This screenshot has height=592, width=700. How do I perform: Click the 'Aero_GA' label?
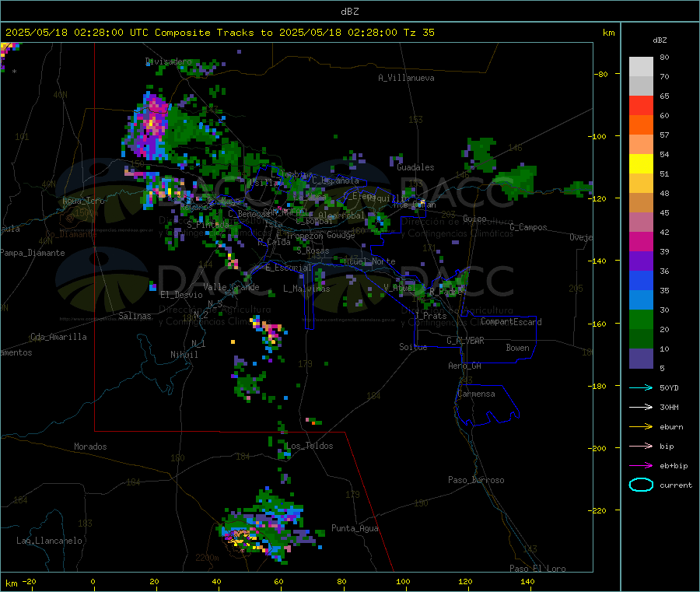464,366
